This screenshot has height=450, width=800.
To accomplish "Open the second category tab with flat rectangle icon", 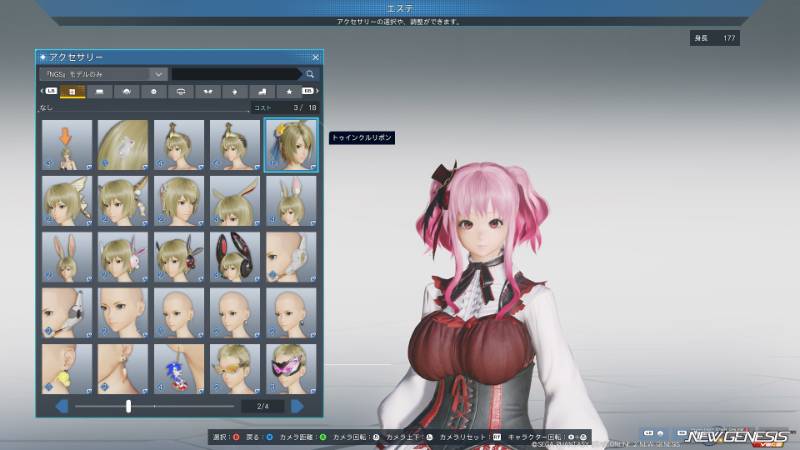I will (x=99, y=91).
